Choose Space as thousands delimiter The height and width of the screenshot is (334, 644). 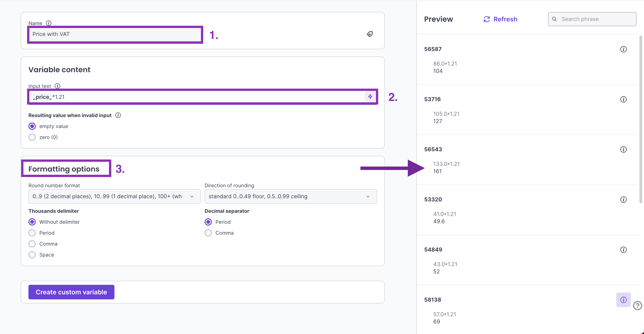point(32,255)
